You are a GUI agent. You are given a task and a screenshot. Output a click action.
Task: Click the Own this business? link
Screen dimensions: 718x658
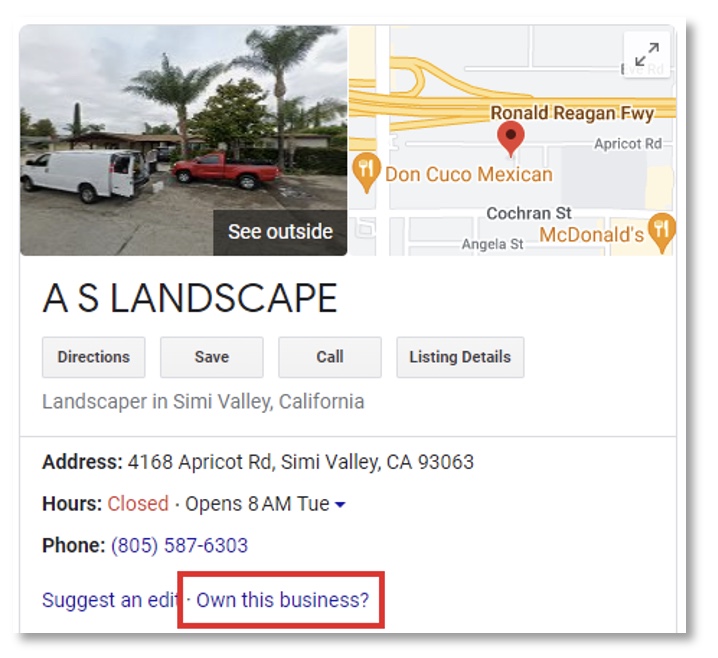coord(283,600)
